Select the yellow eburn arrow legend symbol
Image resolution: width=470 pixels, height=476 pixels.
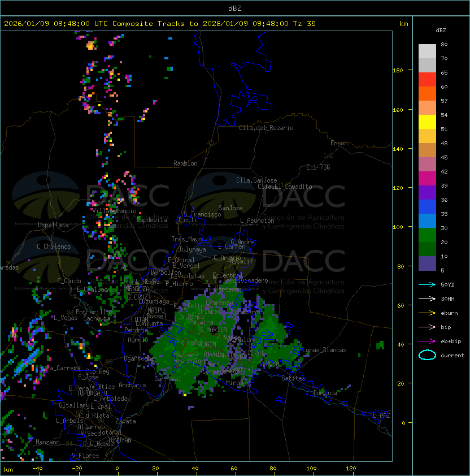pyautogui.click(x=427, y=313)
